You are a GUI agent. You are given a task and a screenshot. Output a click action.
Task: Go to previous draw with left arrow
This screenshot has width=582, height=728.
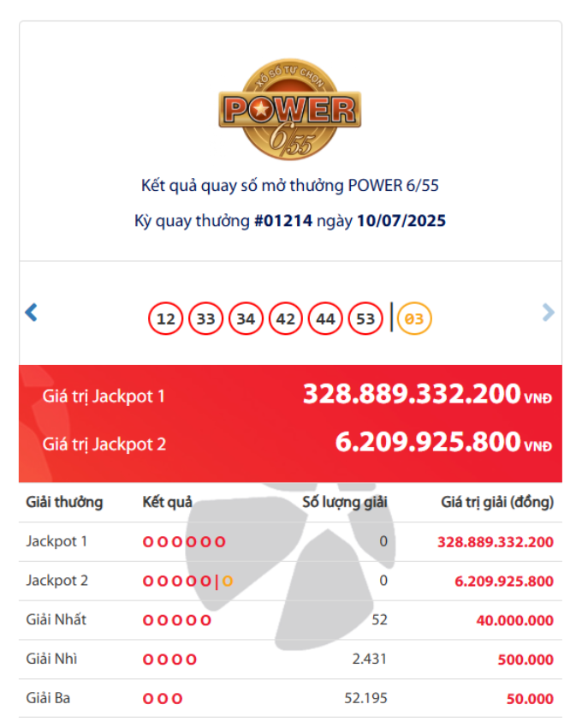pos(31,313)
